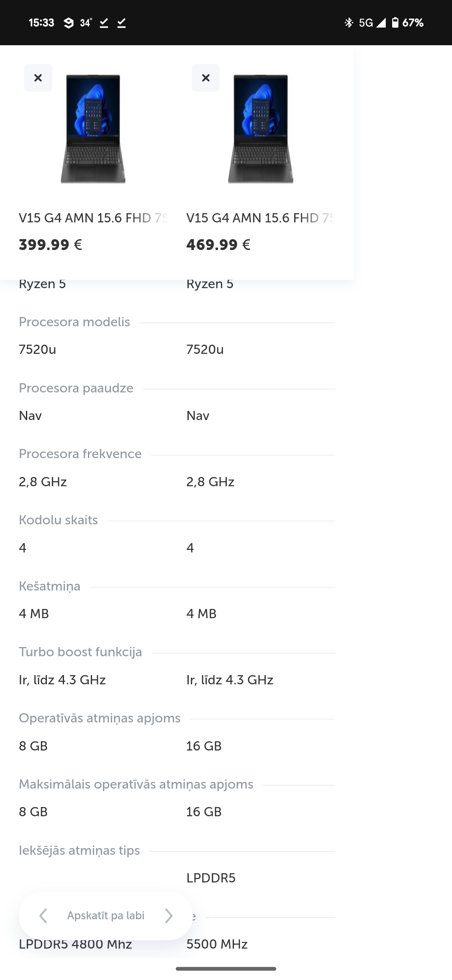
Task: Tap the 399.99 € price
Action: (x=50, y=245)
